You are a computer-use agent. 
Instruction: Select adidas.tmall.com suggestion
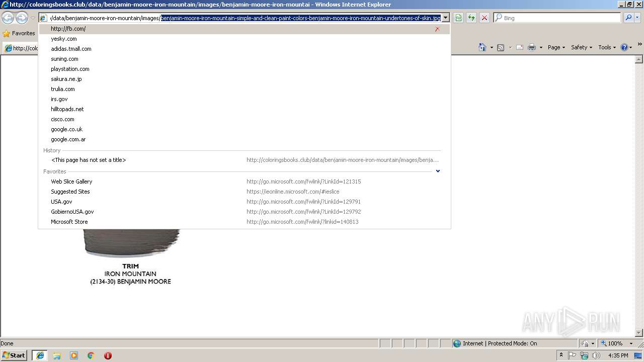(244, 49)
